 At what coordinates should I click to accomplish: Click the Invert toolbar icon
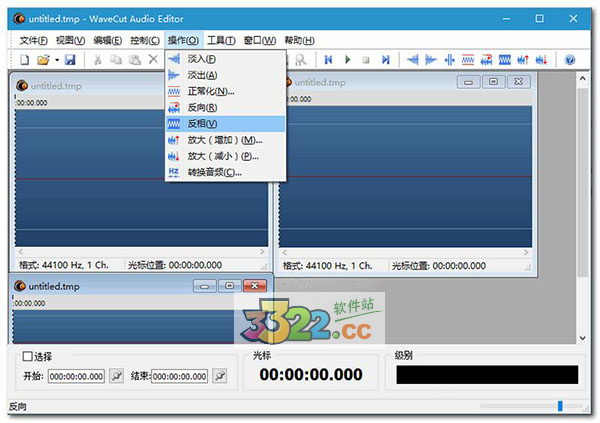(505, 60)
